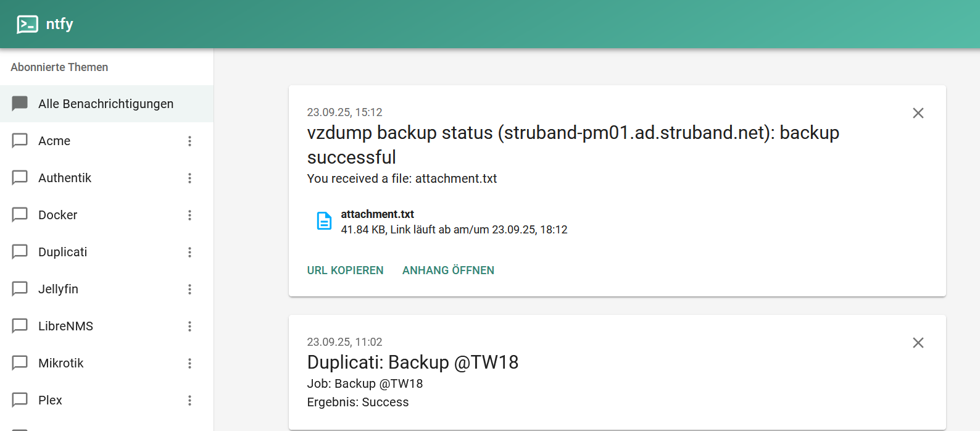The image size is (980, 431).
Task: Open the Duplicati topic
Action: pyautogui.click(x=62, y=252)
